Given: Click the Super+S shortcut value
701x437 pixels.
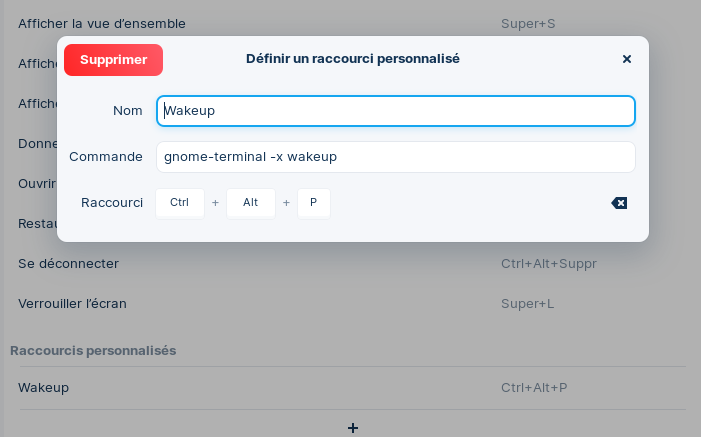Looking at the screenshot, I should point(528,23).
